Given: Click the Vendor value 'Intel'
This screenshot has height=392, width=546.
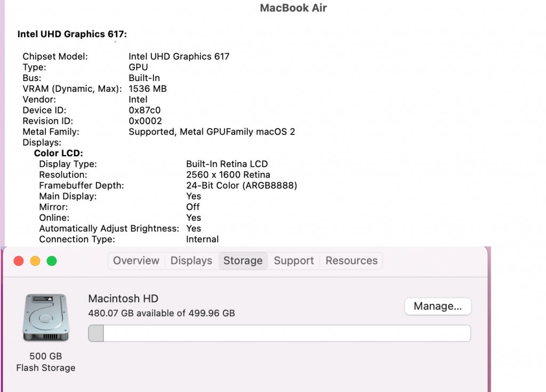Looking at the screenshot, I should 138,100.
